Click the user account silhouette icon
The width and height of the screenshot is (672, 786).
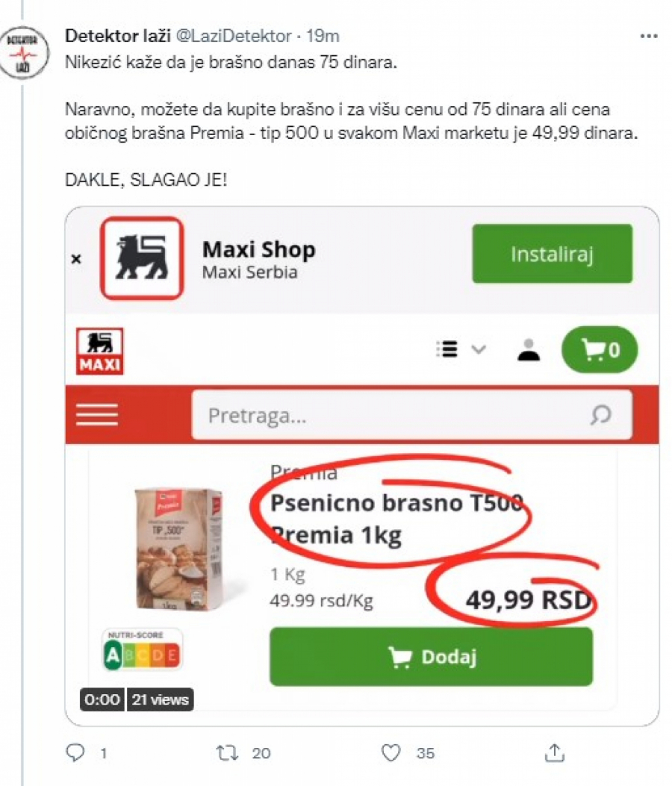(528, 350)
